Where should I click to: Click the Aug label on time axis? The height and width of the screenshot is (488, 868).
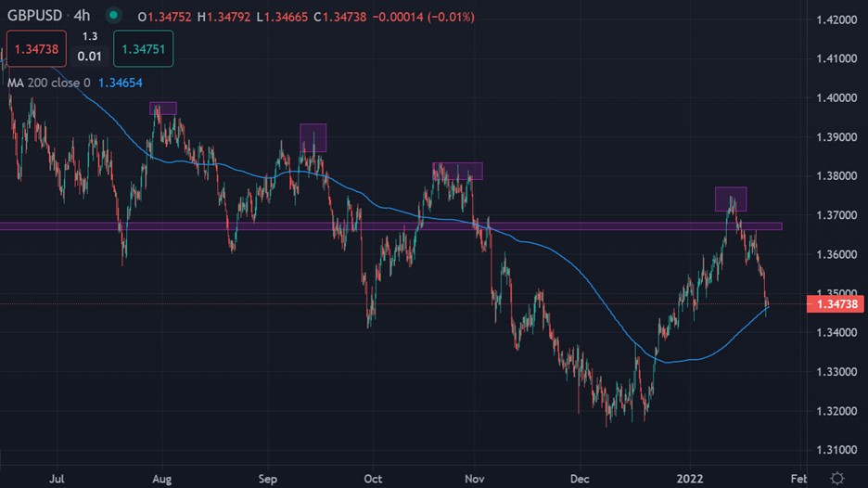(x=161, y=479)
